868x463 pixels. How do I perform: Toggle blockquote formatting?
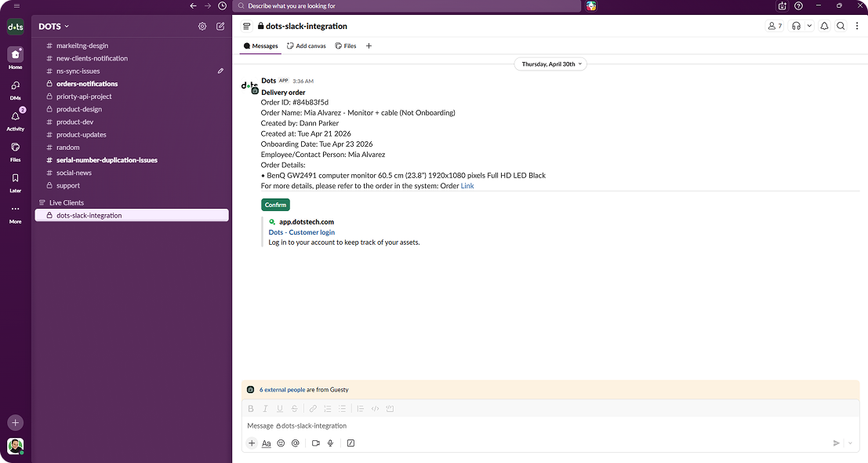[361, 409]
